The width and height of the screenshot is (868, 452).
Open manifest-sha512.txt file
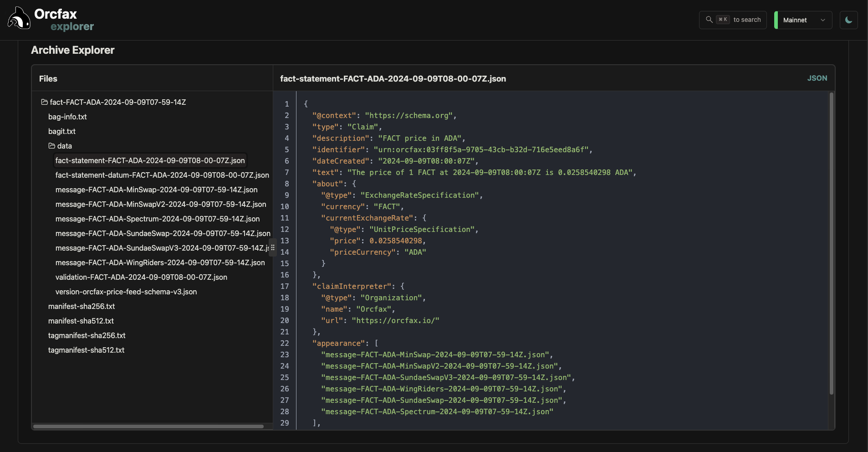pyautogui.click(x=81, y=321)
